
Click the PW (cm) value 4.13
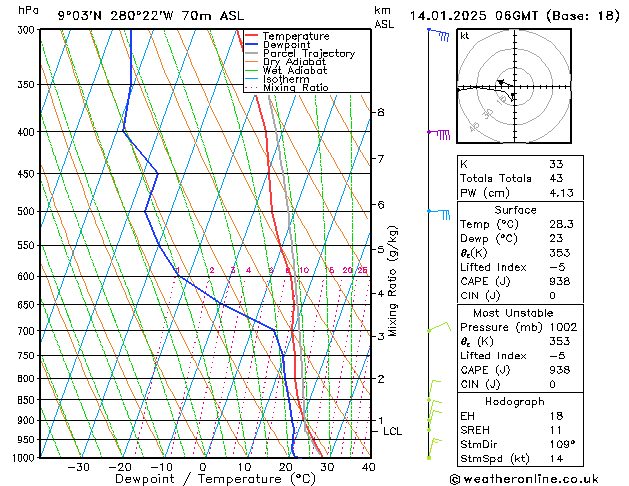[x=561, y=193]
